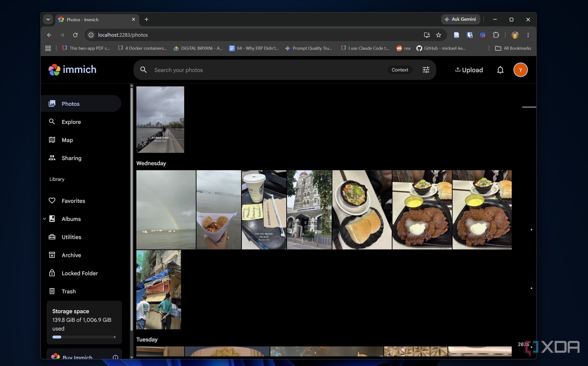Image resolution: width=588 pixels, height=366 pixels.
Task: Bookmark this page with star icon
Action: point(438,35)
